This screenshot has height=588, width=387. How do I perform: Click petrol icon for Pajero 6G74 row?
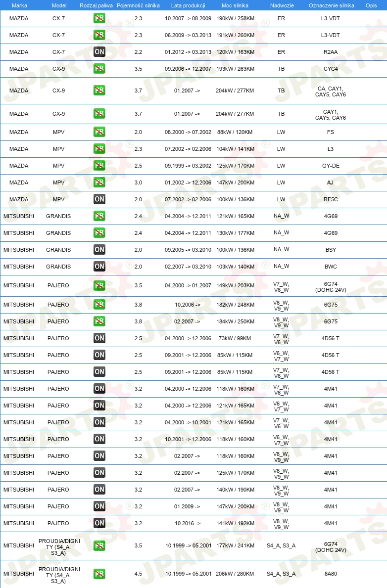(x=99, y=285)
